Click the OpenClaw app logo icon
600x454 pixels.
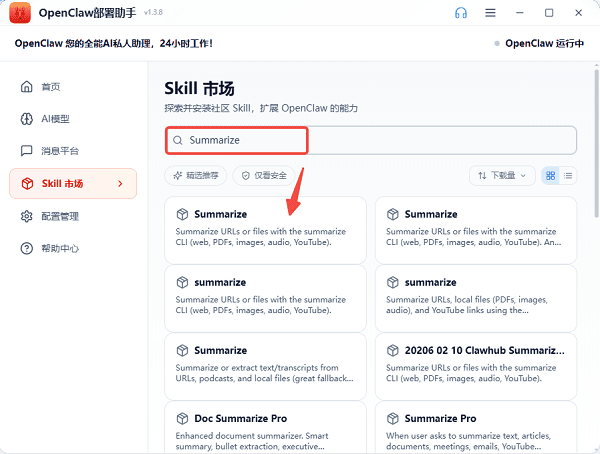click(x=20, y=13)
